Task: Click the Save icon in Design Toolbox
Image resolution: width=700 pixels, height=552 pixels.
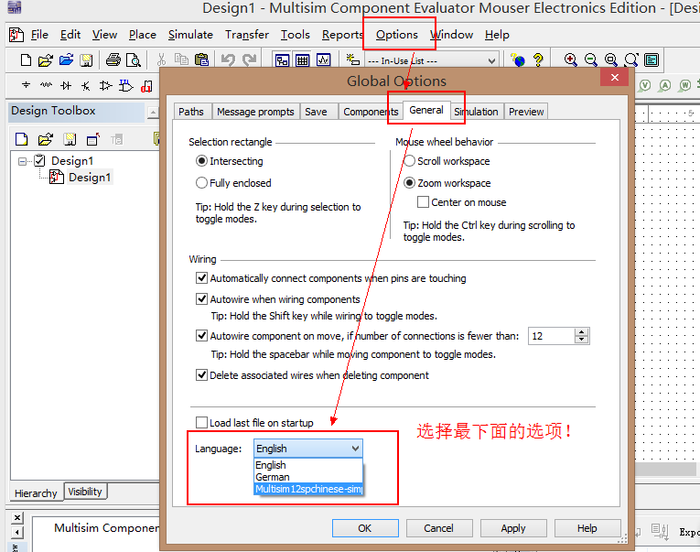Action: [69, 140]
